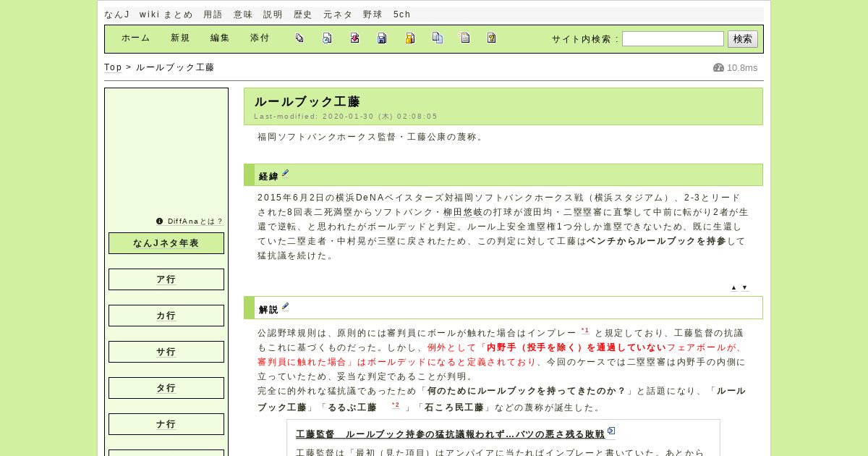Open the ア行 sidebar category
The height and width of the screenshot is (456, 868).
pyautogui.click(x=166, y=279)
